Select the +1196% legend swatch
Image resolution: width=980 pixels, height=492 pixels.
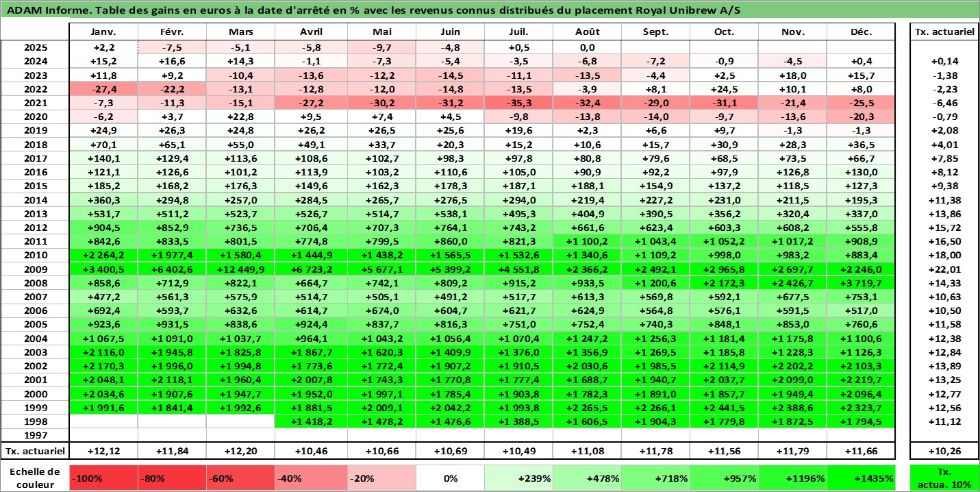click(793, 478)
